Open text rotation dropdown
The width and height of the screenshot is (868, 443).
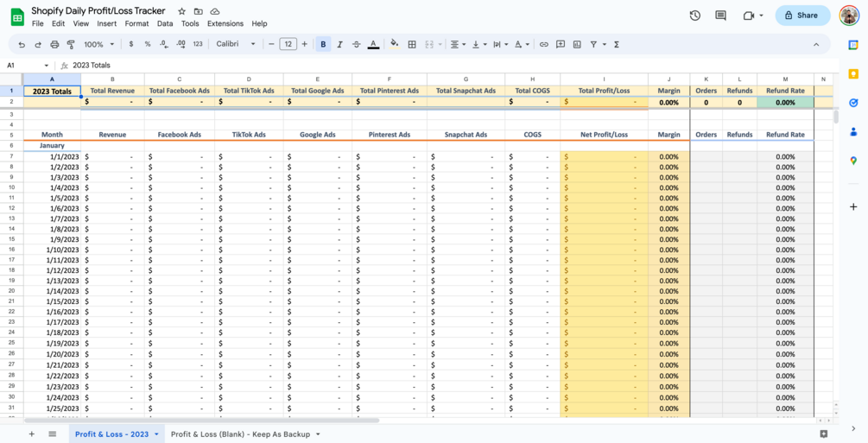point(522,44)
